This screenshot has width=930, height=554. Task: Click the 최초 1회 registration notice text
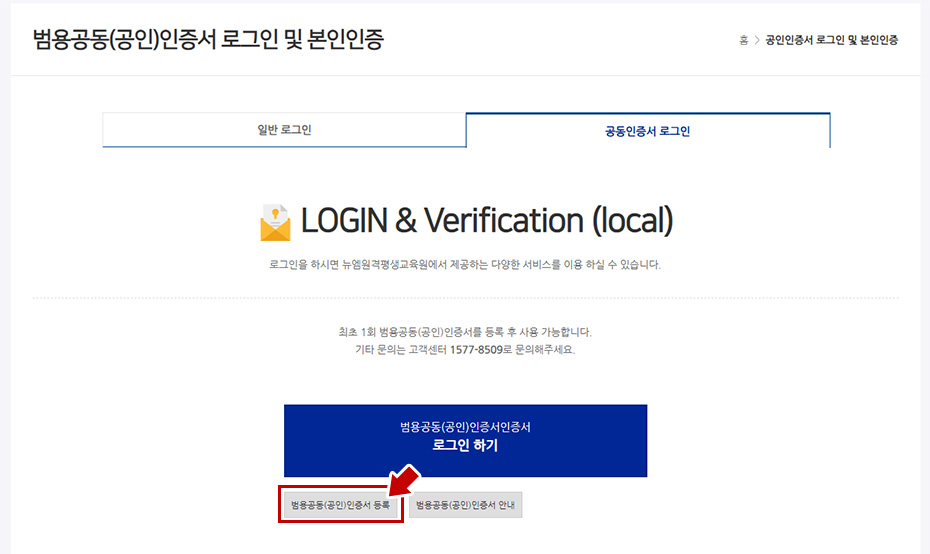pyautogui.click(x=465, y=332)
